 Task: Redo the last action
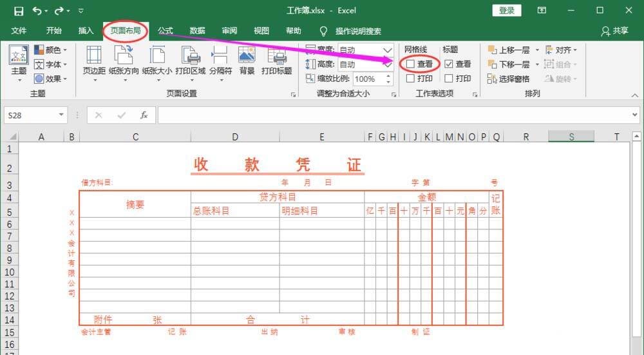pyautogui.click(x=59, y=11)
